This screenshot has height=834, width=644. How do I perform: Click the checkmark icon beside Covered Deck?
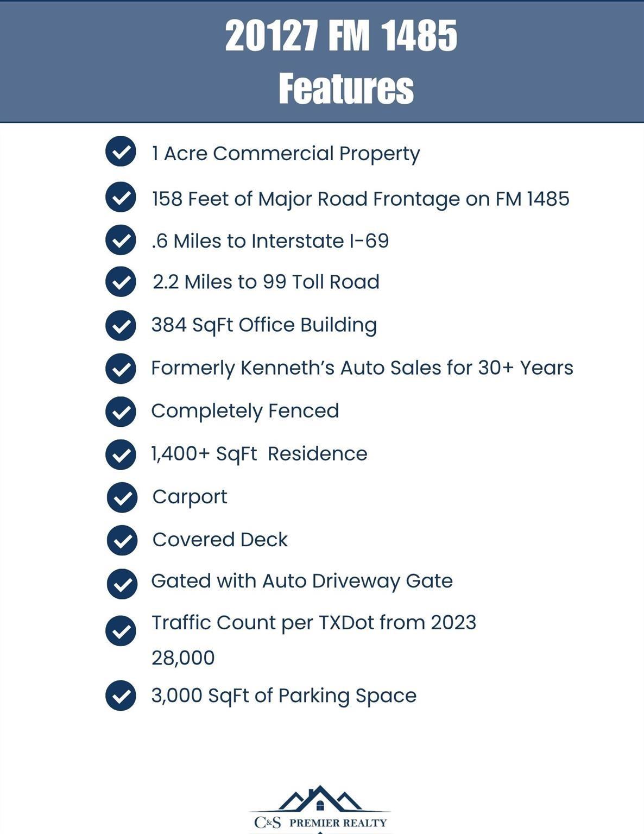click(122, 540)
